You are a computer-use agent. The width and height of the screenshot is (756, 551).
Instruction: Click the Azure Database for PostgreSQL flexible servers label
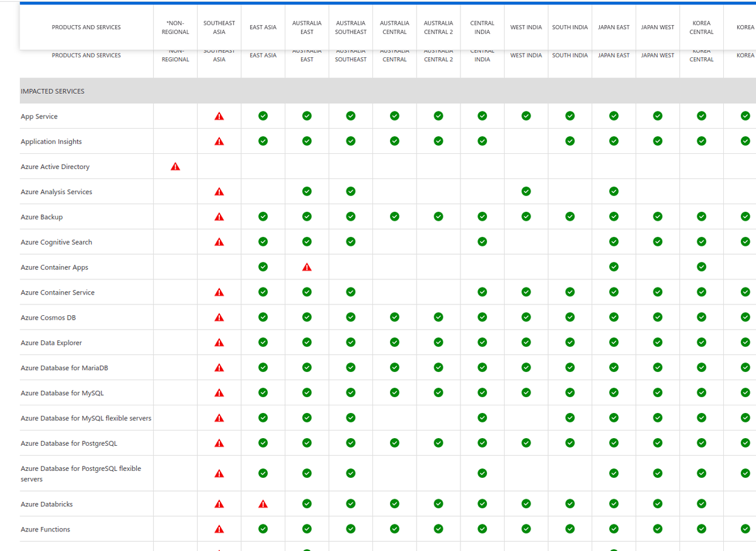(x=81, y=474)
